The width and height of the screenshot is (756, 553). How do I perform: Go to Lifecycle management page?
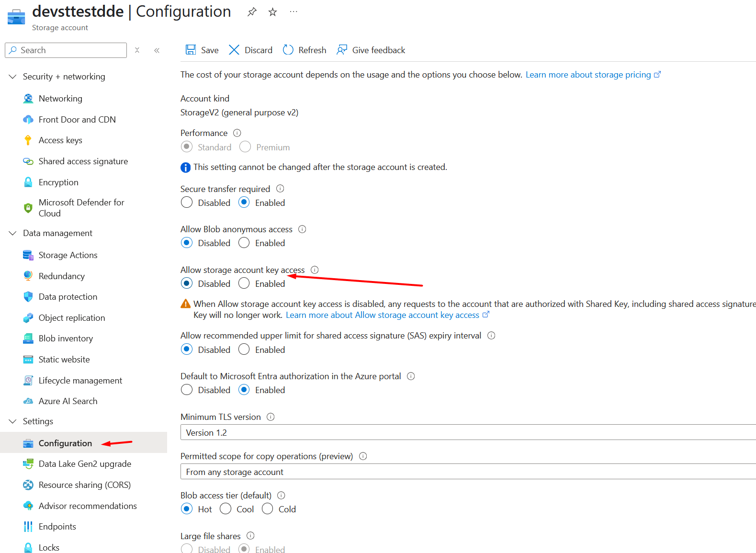(80, 381)
